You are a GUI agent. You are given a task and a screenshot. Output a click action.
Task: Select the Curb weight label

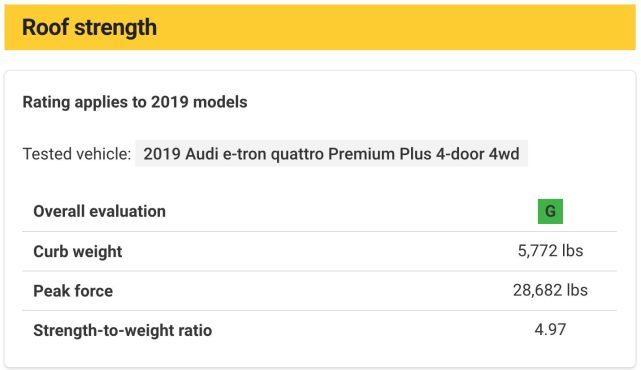click(78, 251)
